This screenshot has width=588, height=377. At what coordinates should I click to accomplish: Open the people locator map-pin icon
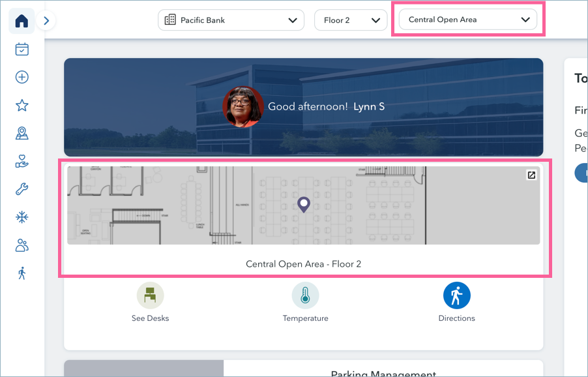[22, 133]
